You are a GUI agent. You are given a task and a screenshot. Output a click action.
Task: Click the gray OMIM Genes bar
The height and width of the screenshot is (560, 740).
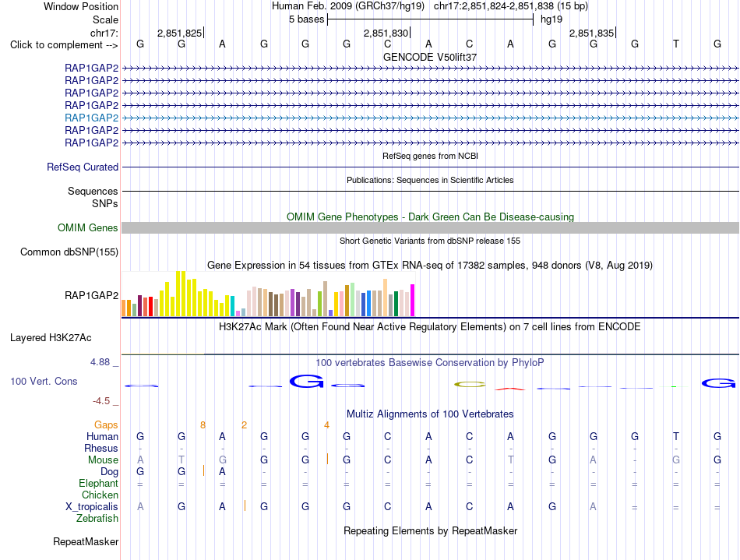click(430, 228)
